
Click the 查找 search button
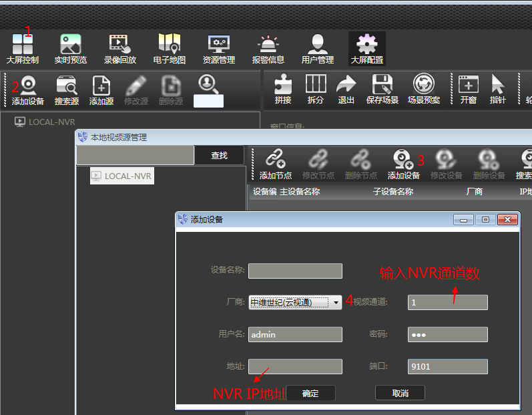[219, 156]
